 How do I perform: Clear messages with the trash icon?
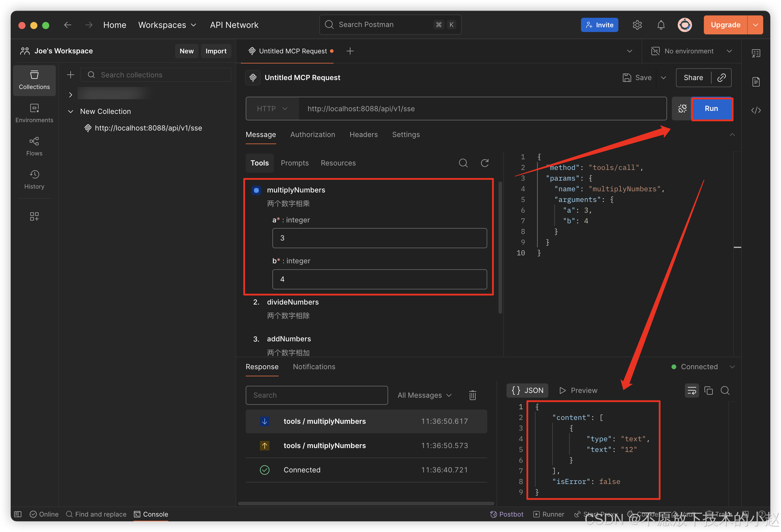[x=472, y=395]
